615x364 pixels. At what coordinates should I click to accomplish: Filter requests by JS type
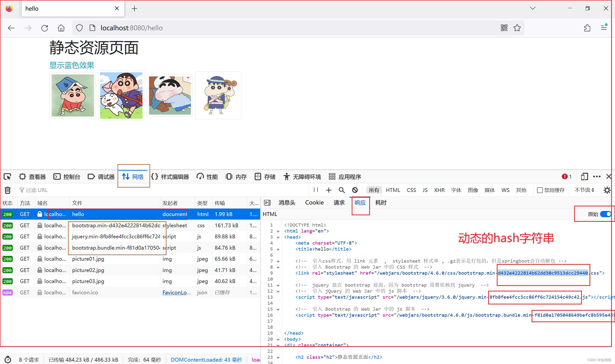tap(425, 190)
